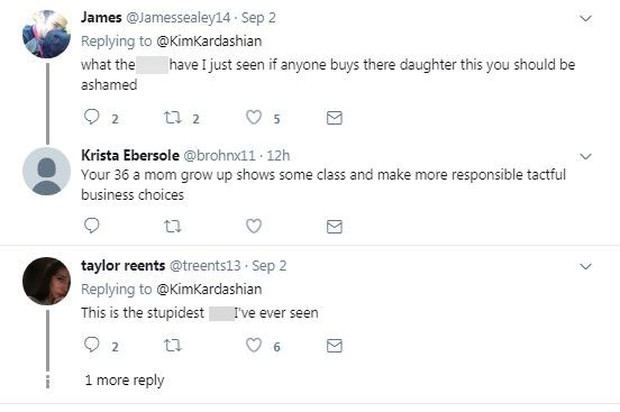
Task: View taylor reents's avatar
Action: pos(45,281)
